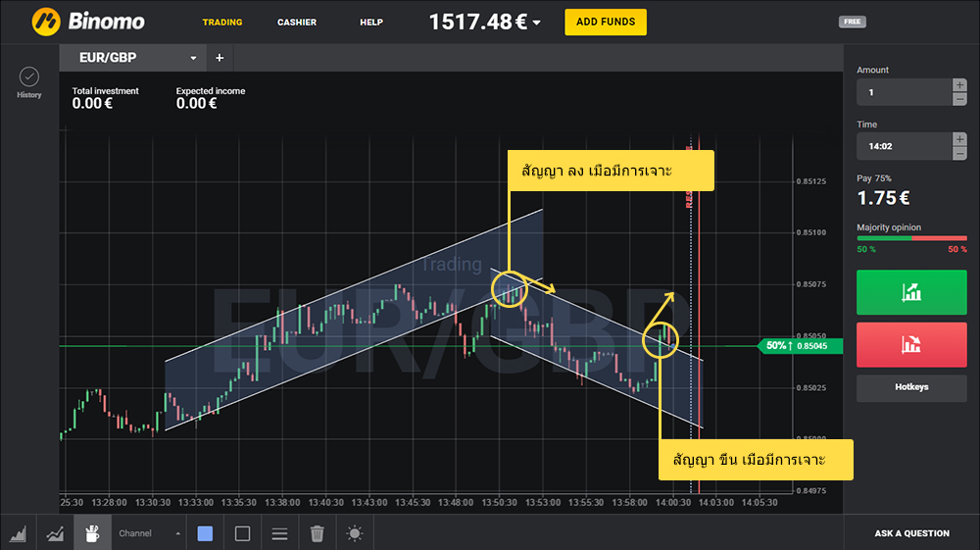Viewport: 980px width, 550px height.
Task: Open line thickness options icon
Action: pyautogui.click(x=279, y=533)
